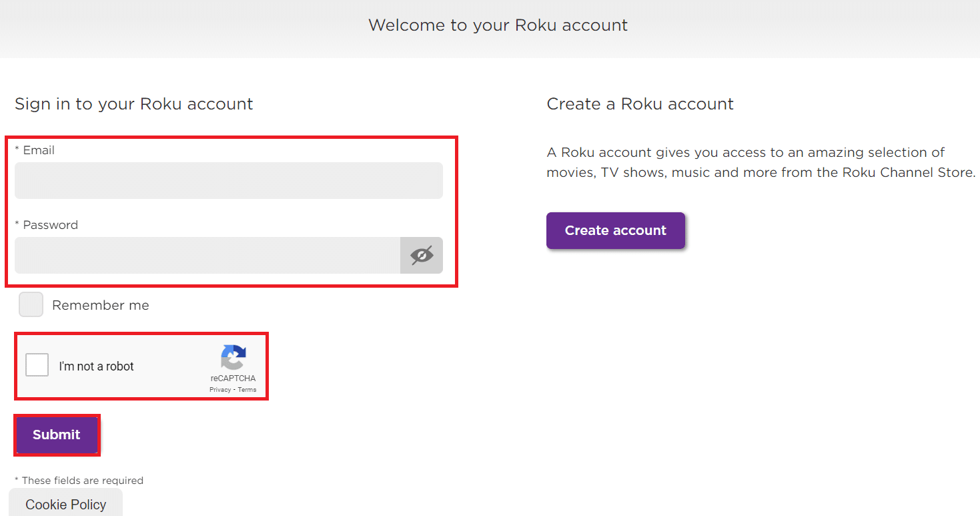Open the reCAPTCHA Privacy link
Viewport: 980px width, 516px height.
219,389
